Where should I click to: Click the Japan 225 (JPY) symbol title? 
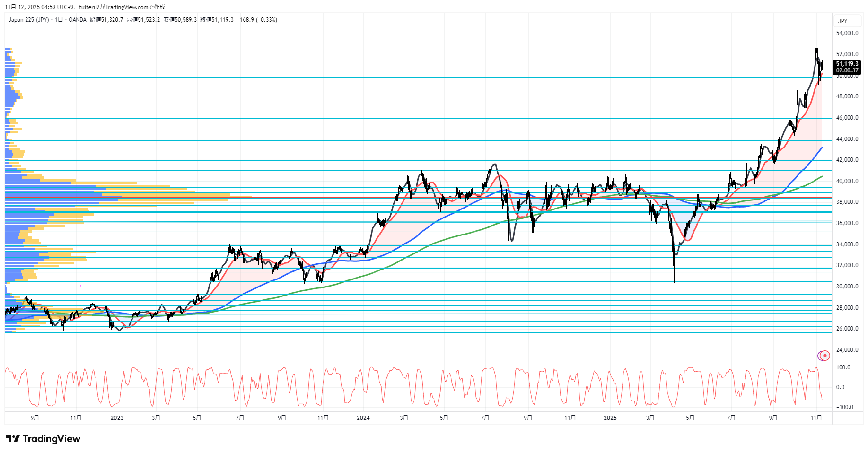[28, 20]
